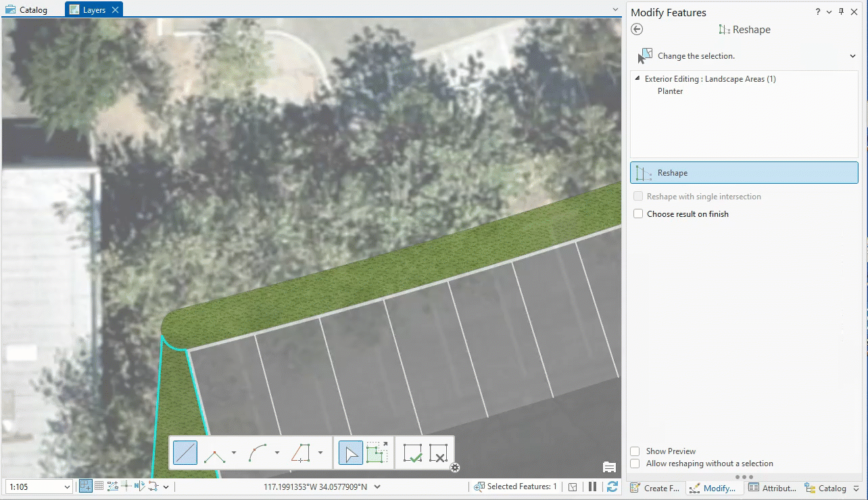The image size is (868, 500).
Task: Open the Trace tool dropdown arrow
Action: [320, 453]
